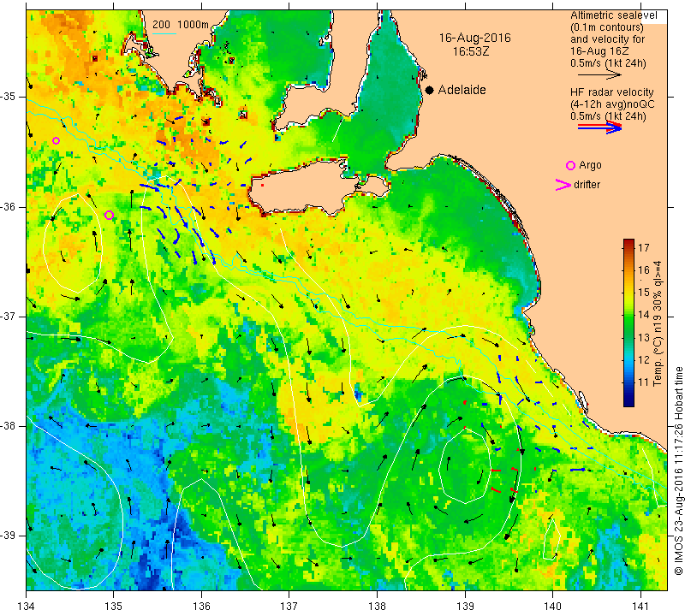This screenshot has width=685, height=616.
Task: Click longitude label 137 on the bottom axis
Action: 289,606
